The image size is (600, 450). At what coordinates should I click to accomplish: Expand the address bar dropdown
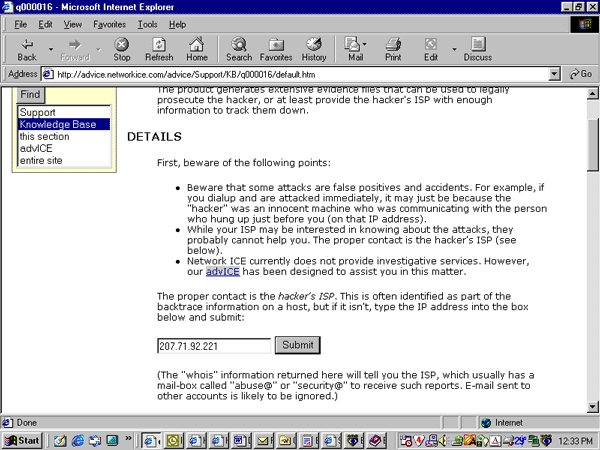coord(555,74)
